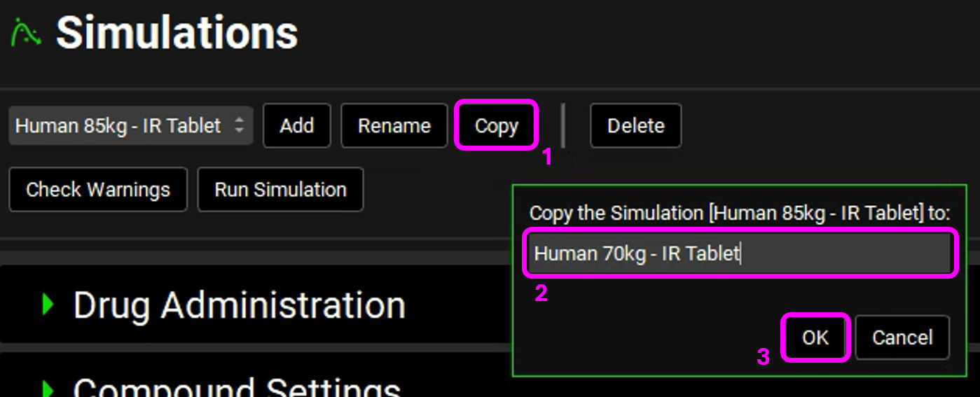Click the Compound Settings section title
The height and width of the screenshot is (397, 980).
[237, 389]
